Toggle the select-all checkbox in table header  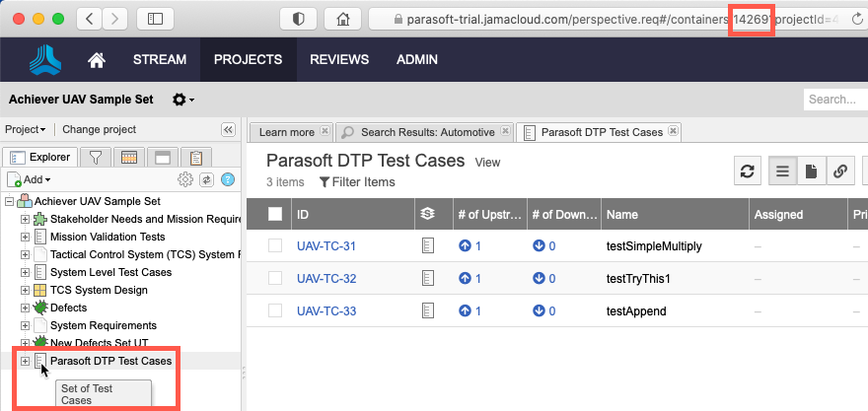click(275, 214)
